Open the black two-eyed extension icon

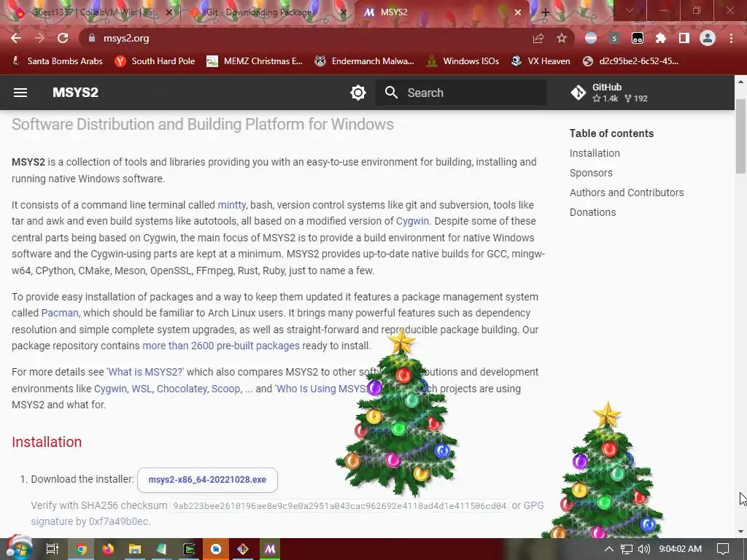click(638, 38)
